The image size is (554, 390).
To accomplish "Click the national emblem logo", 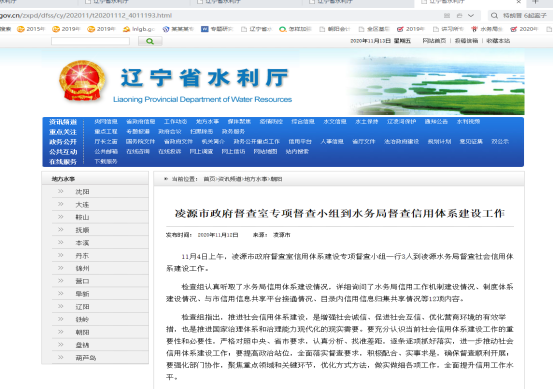I will tap(82, 81).
